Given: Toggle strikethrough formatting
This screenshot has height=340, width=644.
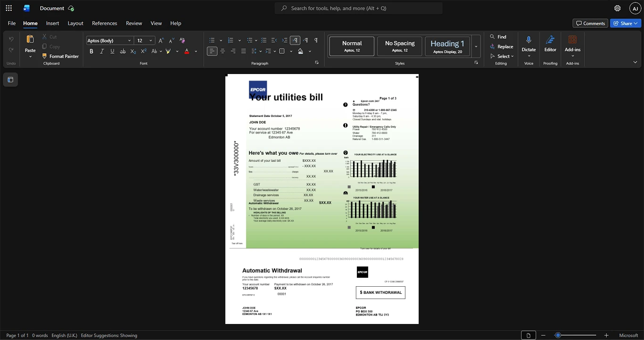Looking at the screenshot, I should (x=123, y=51).
